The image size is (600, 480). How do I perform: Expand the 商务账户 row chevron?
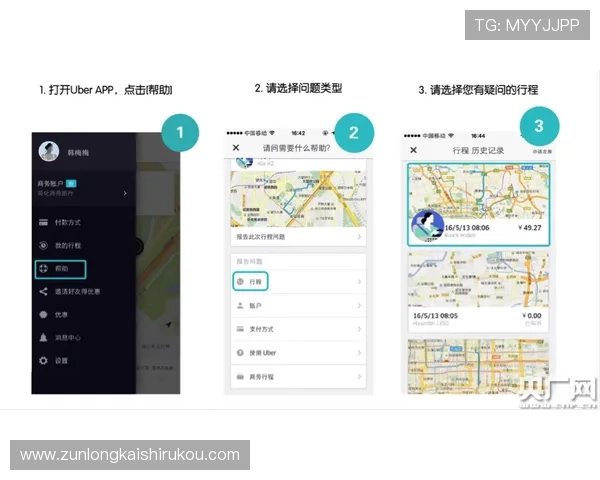[125, 193]
